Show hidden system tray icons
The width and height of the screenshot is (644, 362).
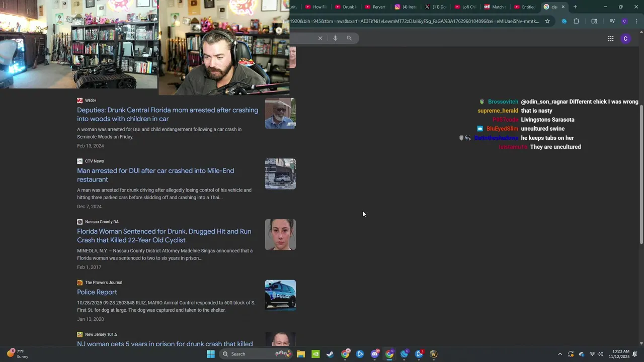pos(560,354)
